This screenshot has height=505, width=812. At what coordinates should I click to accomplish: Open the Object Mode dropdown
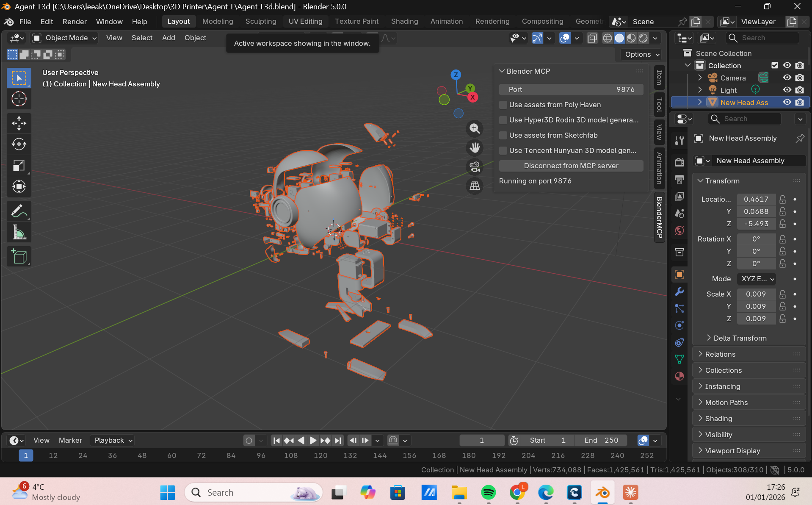coord(65,38)
